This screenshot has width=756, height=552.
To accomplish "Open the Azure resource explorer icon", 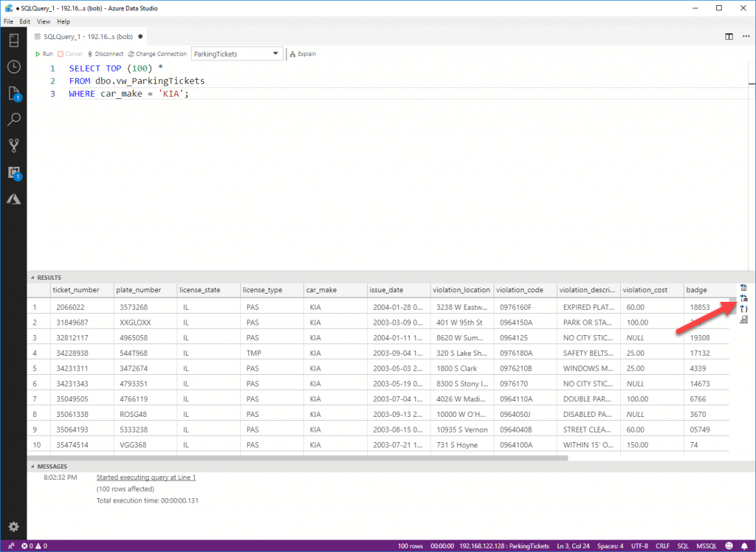I will (x=13, y=199).
